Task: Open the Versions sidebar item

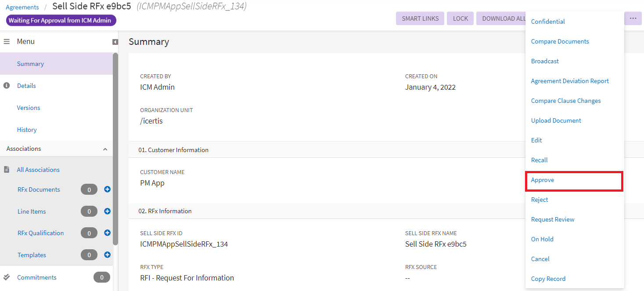Action: [29, 108]
